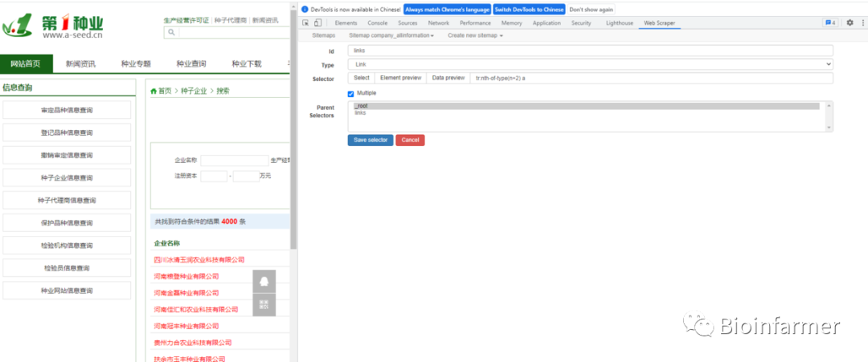The width and height of the screenshot is (868, 362).
Task: Toggle the Multiple checkbox
Action: tap(350, 94)
